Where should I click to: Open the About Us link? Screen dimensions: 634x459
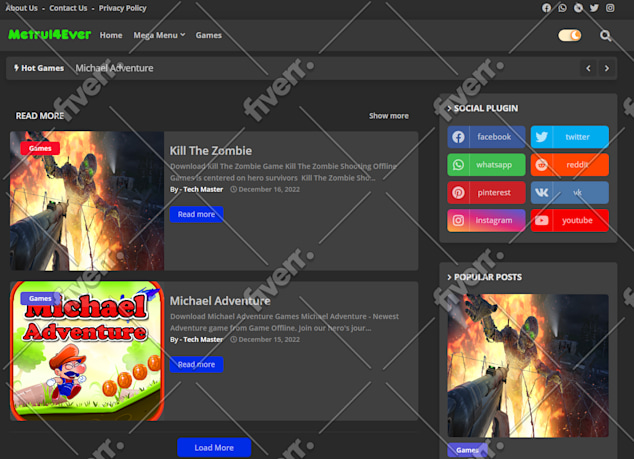coord(21,8)
